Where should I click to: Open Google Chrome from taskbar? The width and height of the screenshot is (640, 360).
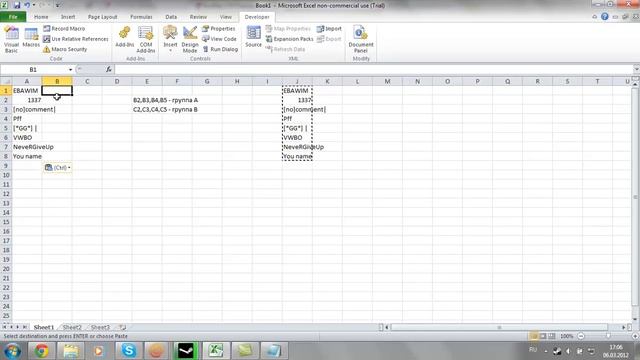(x=41, y=351)
